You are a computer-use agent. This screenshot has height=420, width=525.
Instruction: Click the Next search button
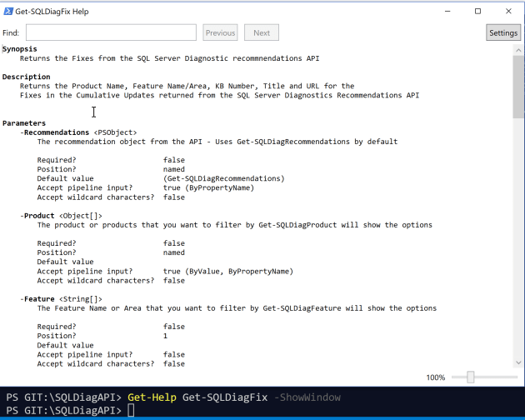point(262,32)
